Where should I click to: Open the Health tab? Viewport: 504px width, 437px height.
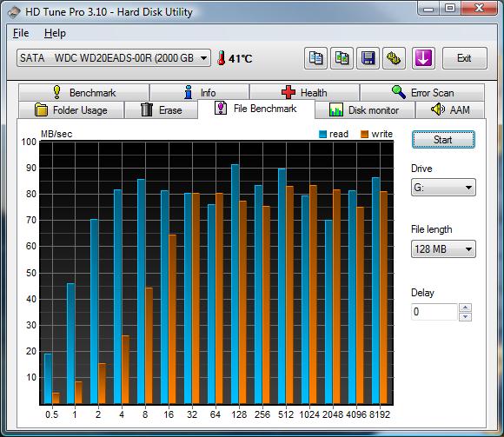coord(304,93)
